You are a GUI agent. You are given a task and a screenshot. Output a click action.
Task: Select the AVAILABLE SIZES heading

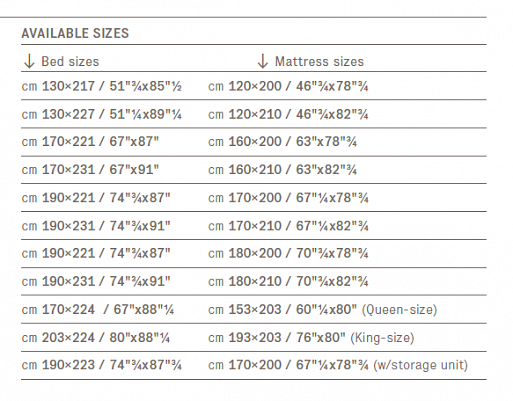coord(75,33)
